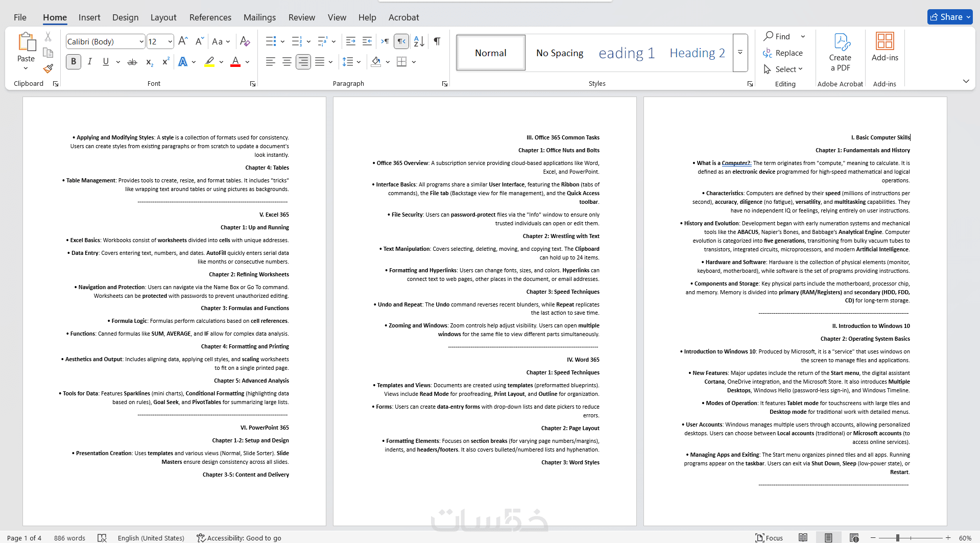Set left-to-right text direction
Viewport: 980px width, 543px height.
pyautogui.click(x=385, y=41)
